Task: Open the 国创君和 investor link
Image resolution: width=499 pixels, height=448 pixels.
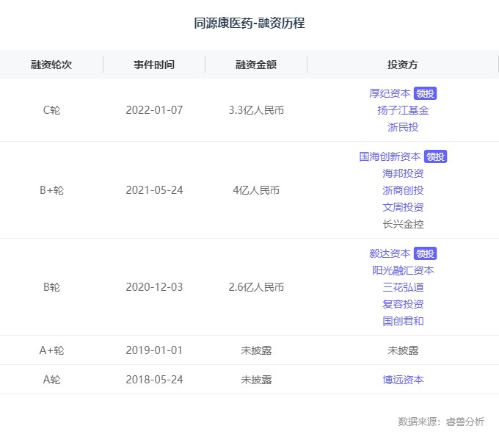Action: coord(403,321)
